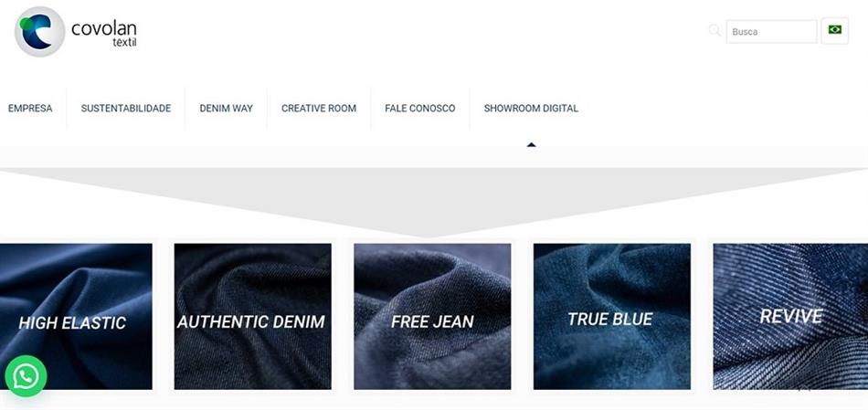This screenshot has height=410, width=868.
Task: Go to Denim Way page
Action: coord(226,109)
